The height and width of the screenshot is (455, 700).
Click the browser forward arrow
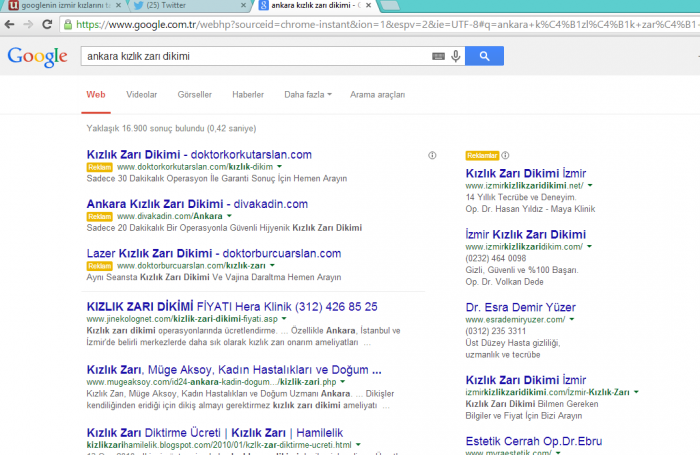28,24
